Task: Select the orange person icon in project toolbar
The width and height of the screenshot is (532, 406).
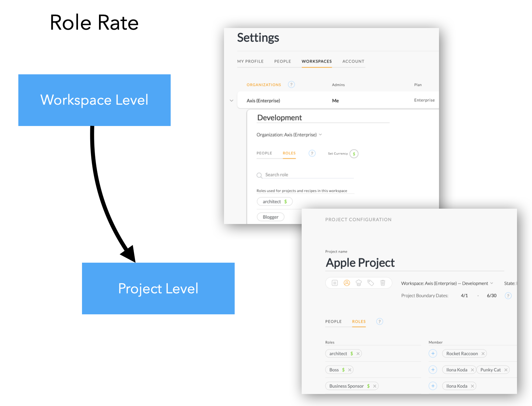Action: click(x=347, y=283)
